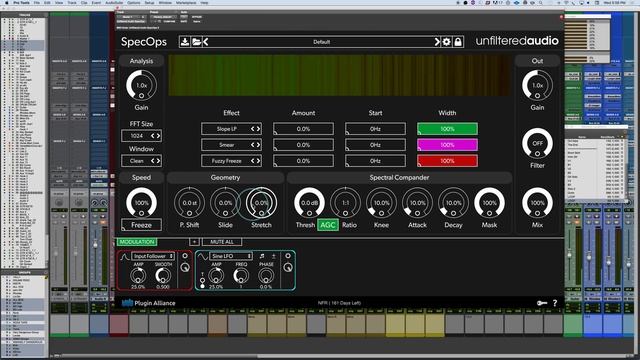This screenshot has height=360, width=640.
Task: Click the Filter OFF knob
Action: (537, 143)
